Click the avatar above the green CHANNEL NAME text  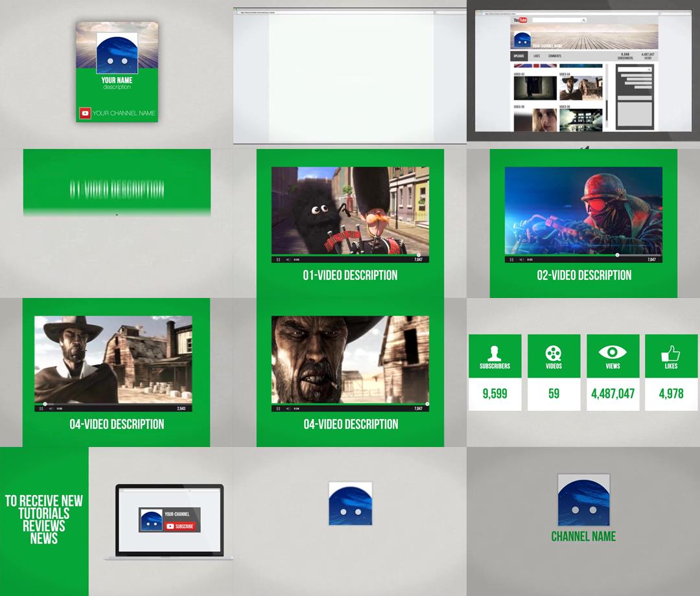[583, 499]
